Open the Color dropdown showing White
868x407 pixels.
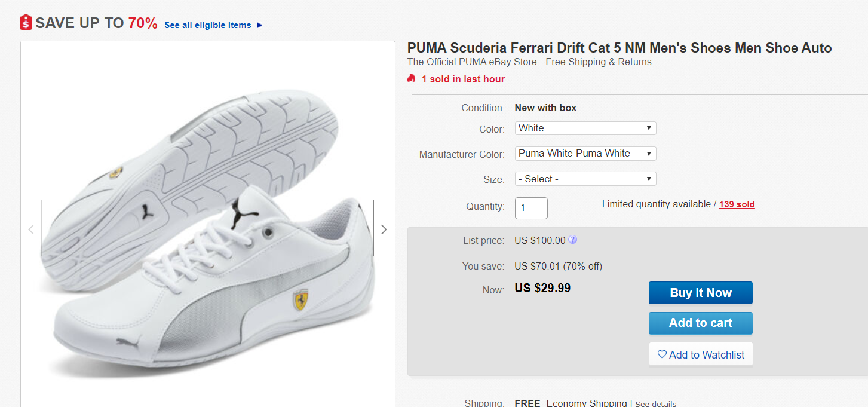[585, 128]
